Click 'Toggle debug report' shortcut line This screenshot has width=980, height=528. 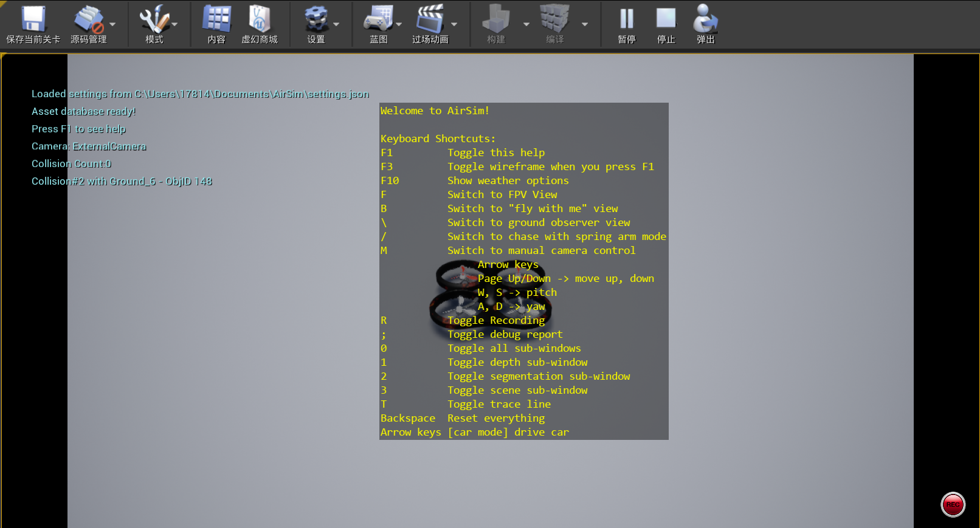point(505,334)
